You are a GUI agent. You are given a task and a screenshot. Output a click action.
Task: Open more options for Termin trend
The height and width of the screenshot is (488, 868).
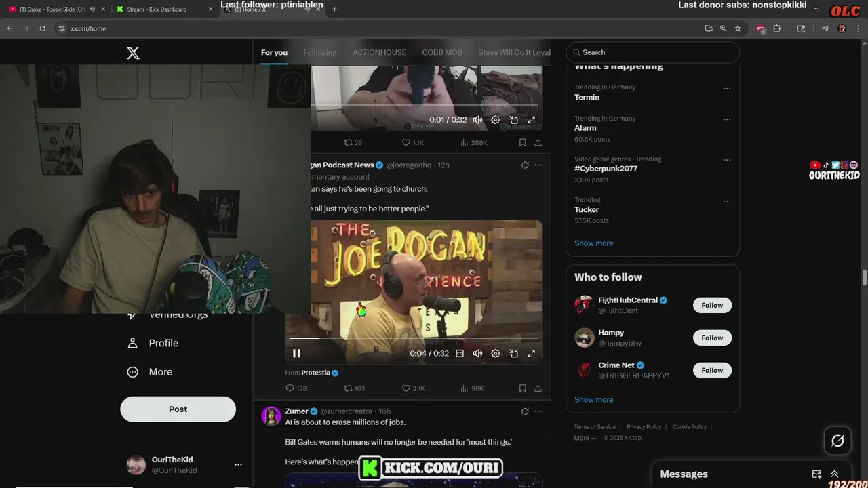point(727,89)
